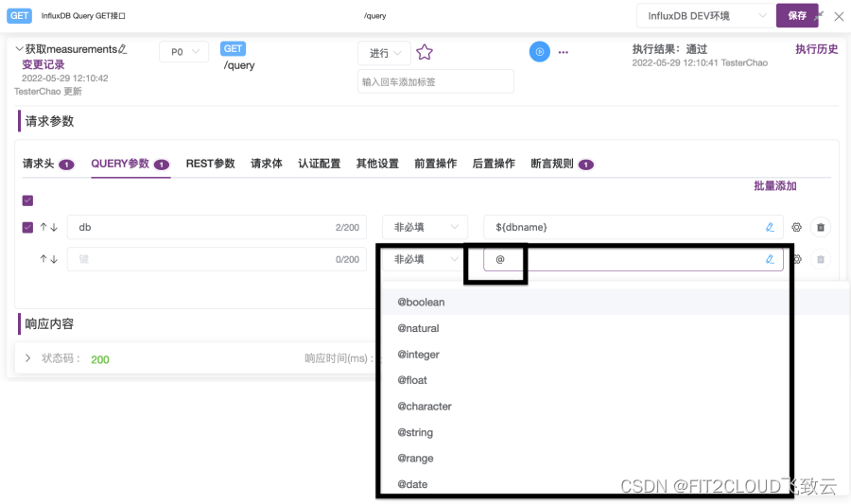Screen dimensions: 851x504
Task: Open the InfluxDB DEV环境 environment dropdown
Action: [x=705, y=16]
